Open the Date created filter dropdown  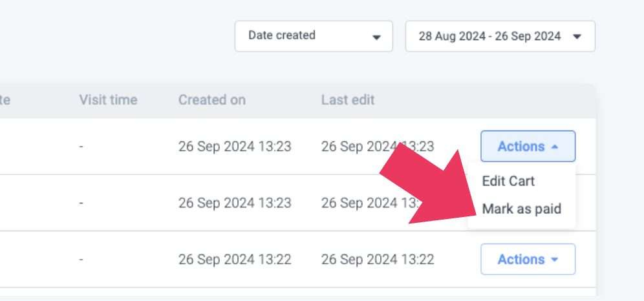[x=313, y=36]
